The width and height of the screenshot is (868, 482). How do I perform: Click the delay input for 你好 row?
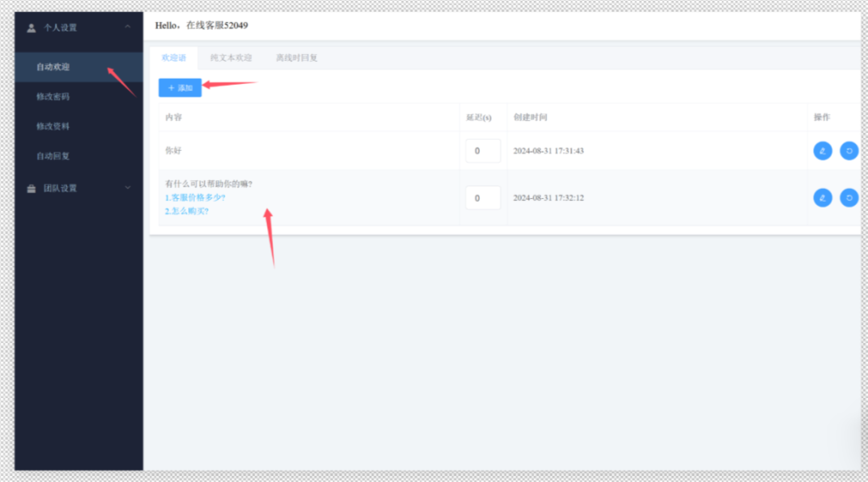[482, 151]
